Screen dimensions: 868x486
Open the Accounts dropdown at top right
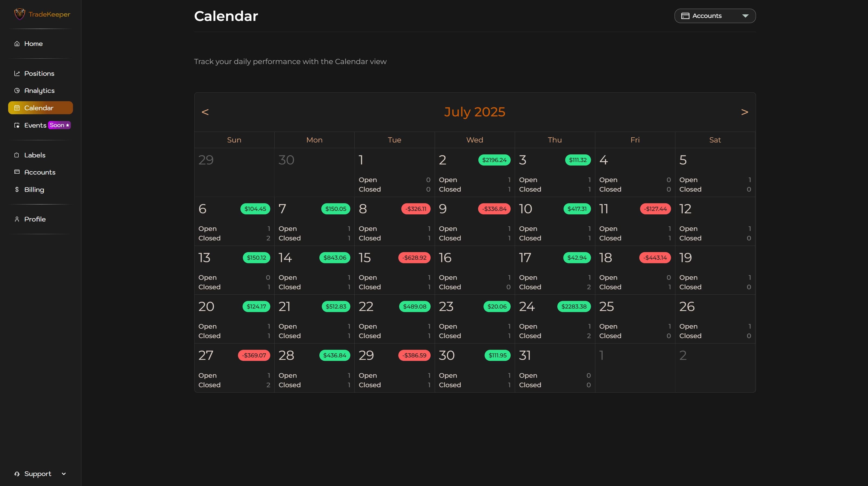tap(715, 15)
